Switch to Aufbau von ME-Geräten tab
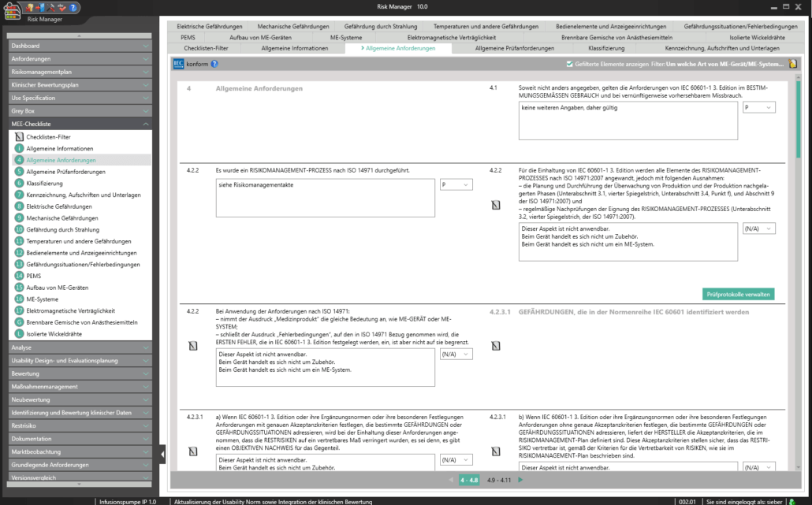Image resolution: width=812 pixels, height=505 pixels. [x=260, y=37]
